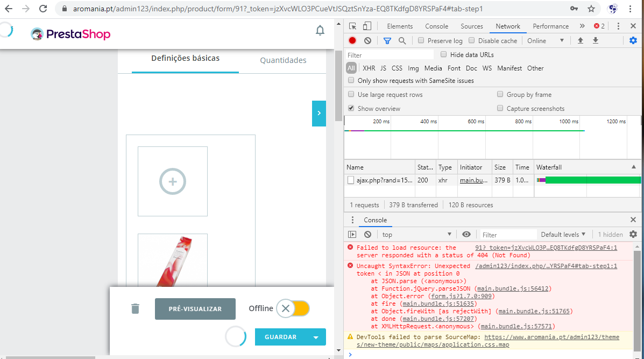Screen dimensions: 644x359
Task: Create live expression eye icon
Action: tap(466, 235)
